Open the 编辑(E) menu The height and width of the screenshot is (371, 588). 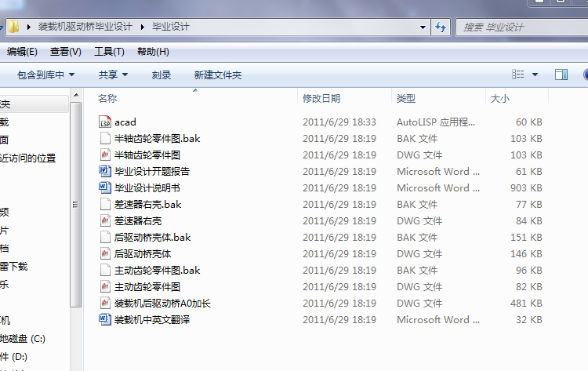[x=22, y=52]
